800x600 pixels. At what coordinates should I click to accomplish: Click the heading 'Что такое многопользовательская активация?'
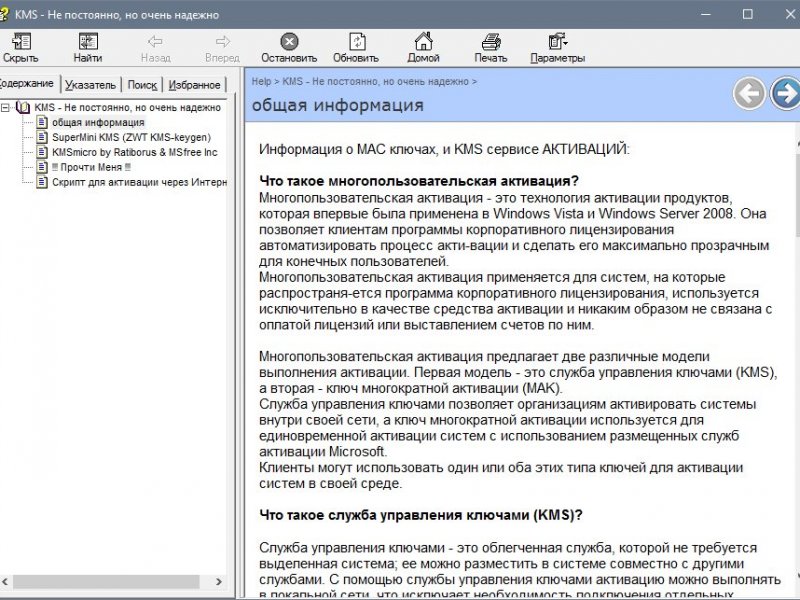coord(419,181)
